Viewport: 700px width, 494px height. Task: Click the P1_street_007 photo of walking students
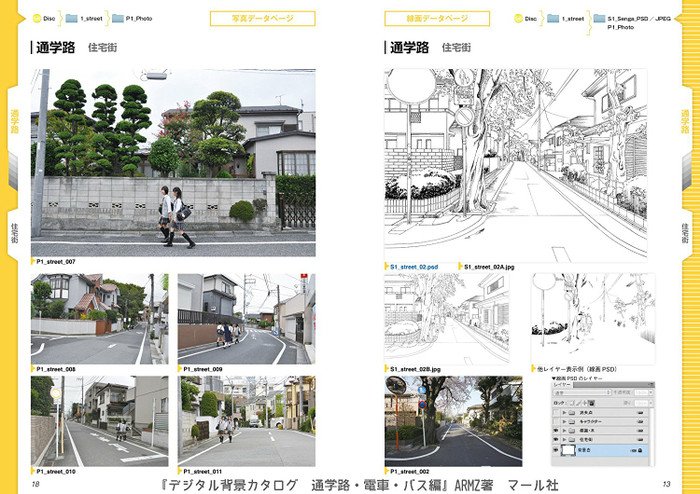click(x=172, y=162)
